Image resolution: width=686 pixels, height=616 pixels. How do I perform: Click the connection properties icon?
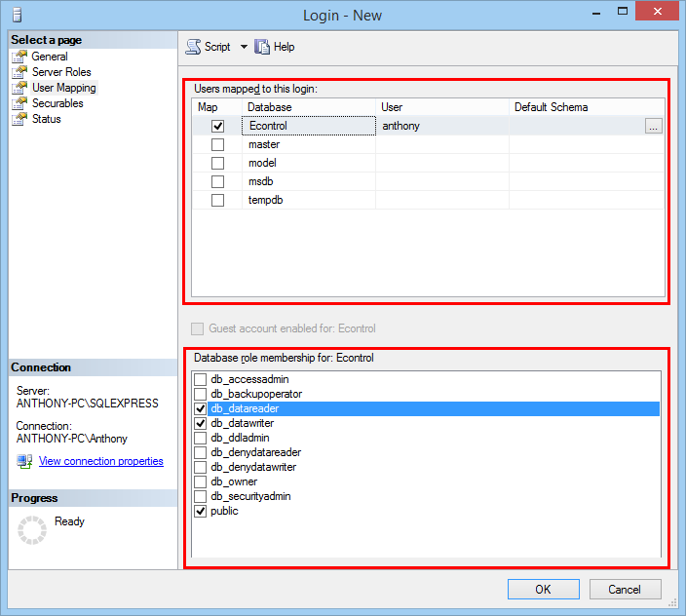(24, 461)
